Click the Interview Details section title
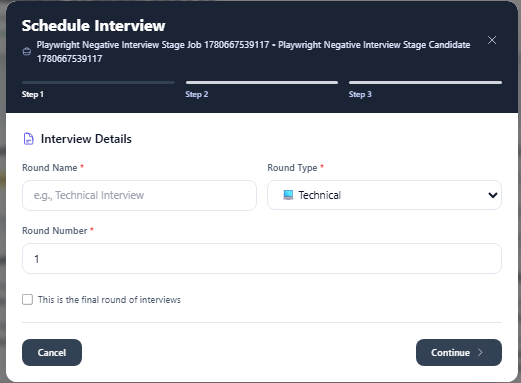 pos(86,139)
